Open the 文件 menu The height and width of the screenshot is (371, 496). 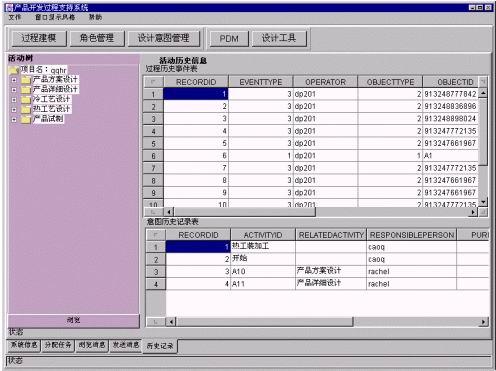click(15, 17)
